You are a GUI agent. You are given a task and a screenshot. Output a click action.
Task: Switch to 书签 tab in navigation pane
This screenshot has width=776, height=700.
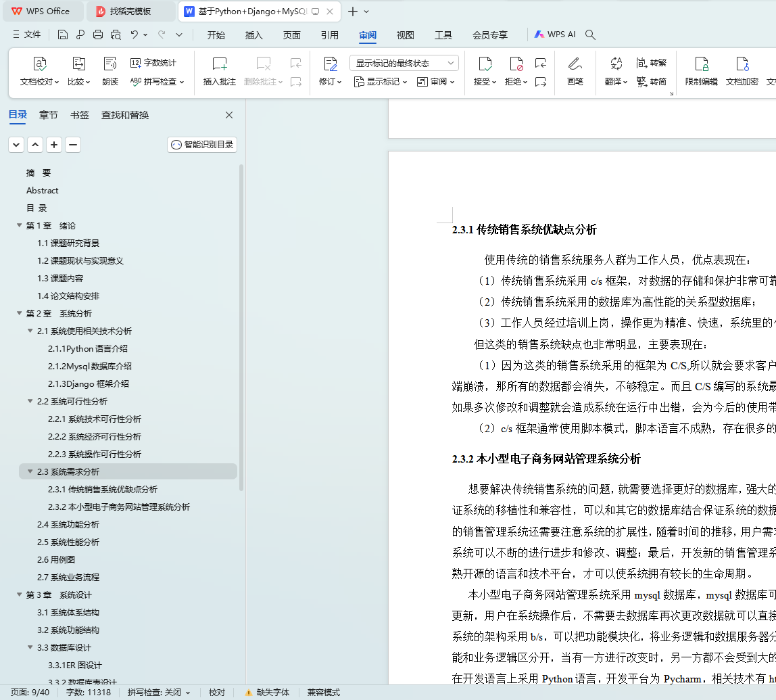click(x=80, y=115)
